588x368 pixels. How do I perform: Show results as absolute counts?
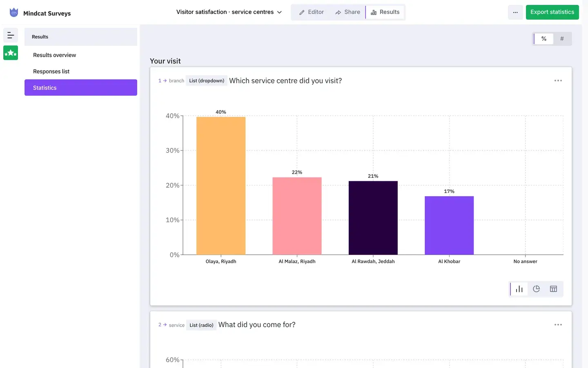562,39
